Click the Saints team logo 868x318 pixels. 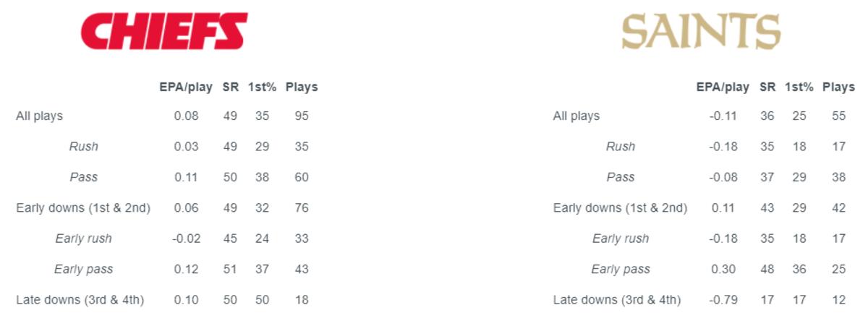click(701, 32)
